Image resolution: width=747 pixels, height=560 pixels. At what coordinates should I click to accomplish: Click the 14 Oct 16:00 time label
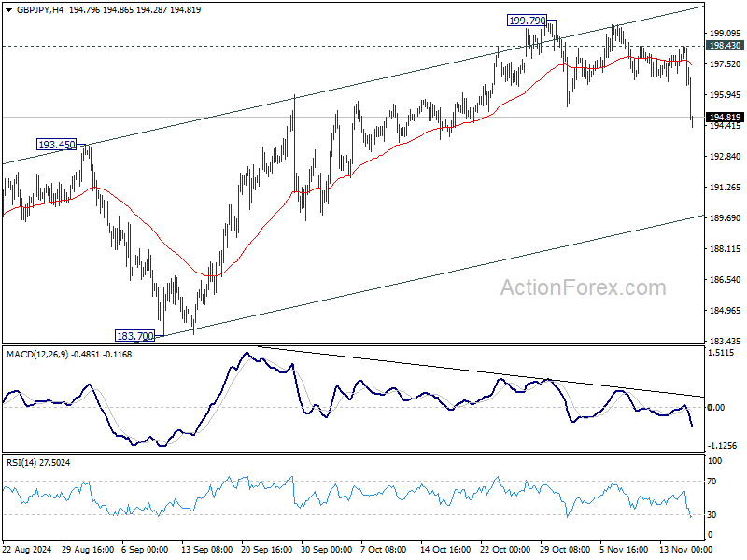coord(445,549)
